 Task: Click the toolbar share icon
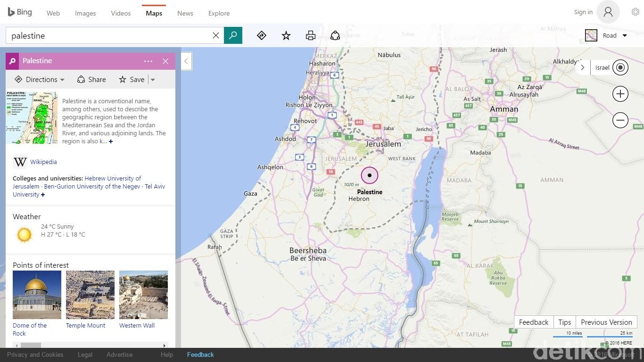coord(335,35)
